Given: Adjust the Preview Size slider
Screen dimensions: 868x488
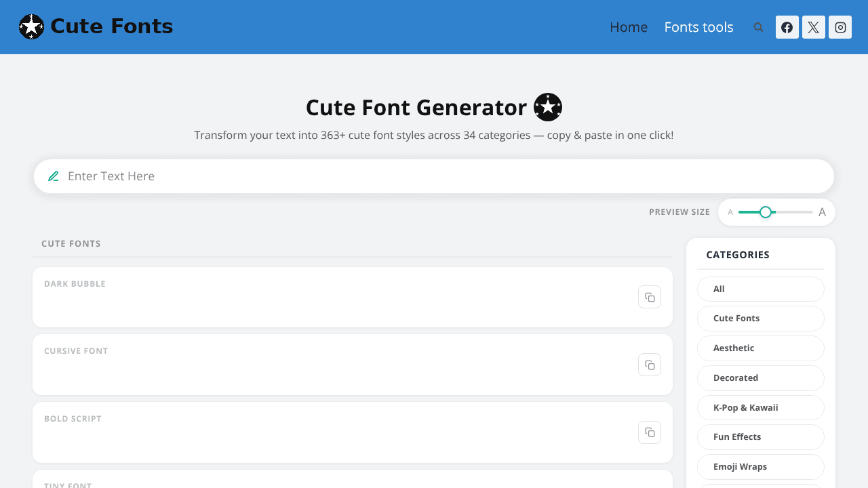Looking at the screenshot, I should (775, 212).
